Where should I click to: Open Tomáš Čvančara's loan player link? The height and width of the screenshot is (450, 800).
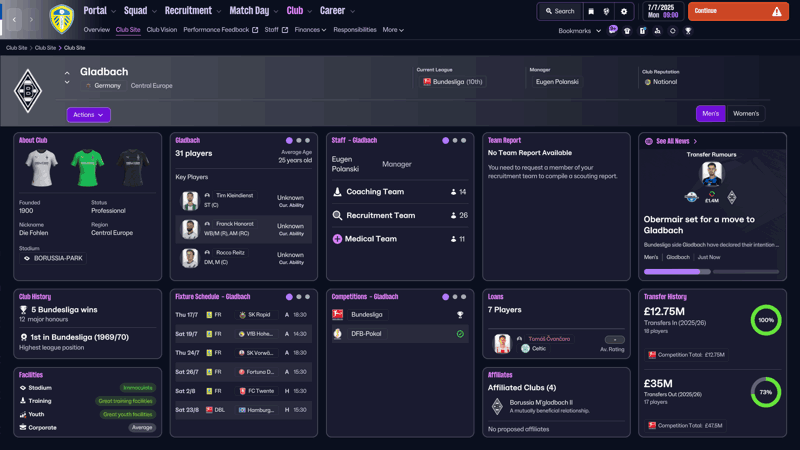tap(548, 339)
